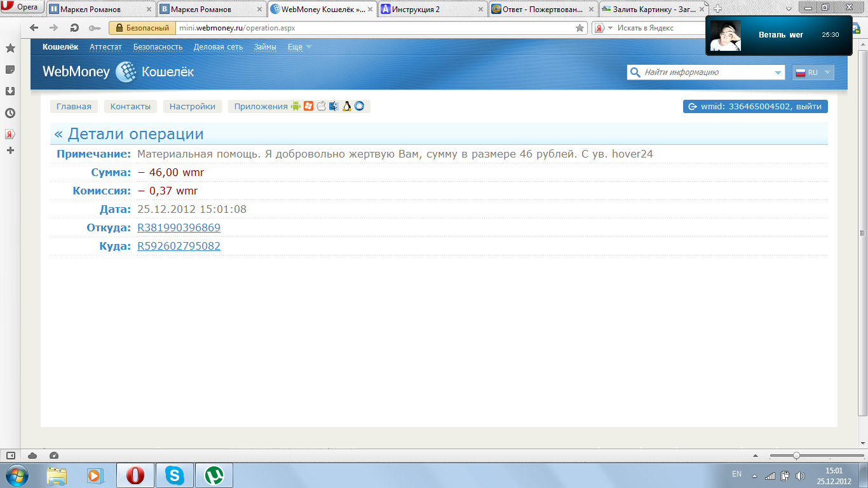Open Безопасность in WebMoney top menu
Viewport: 868px width, 488px height.
point(158,47)
